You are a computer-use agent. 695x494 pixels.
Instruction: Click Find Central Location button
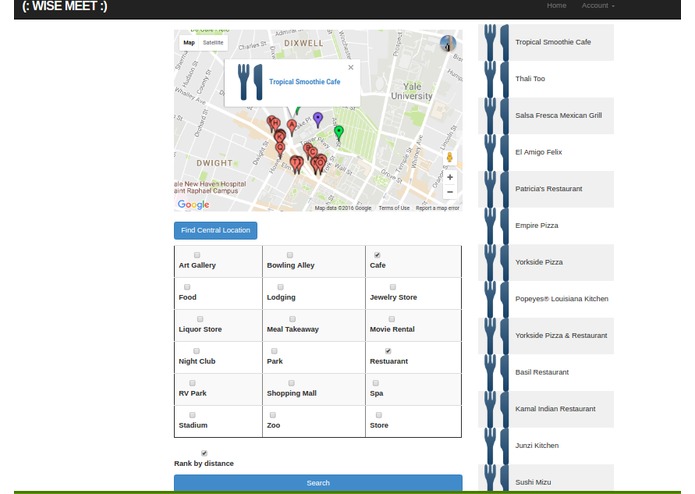215,230
